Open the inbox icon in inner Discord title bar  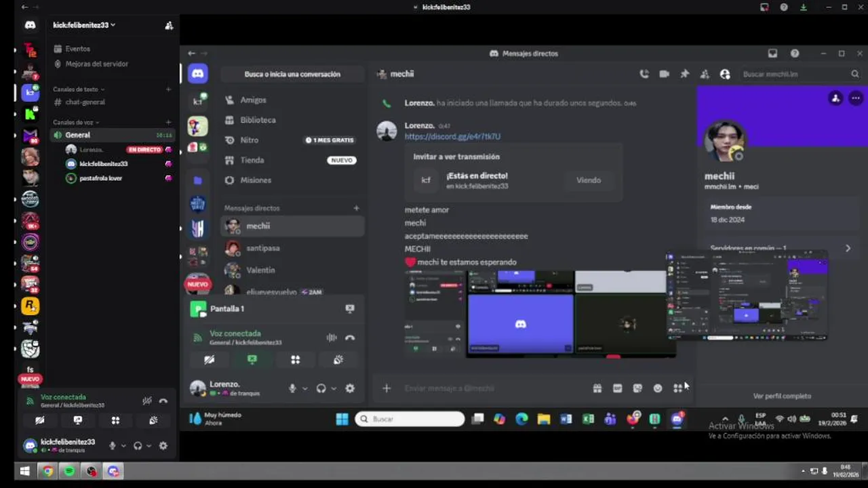pyautogui.click(x=772, y=54)
